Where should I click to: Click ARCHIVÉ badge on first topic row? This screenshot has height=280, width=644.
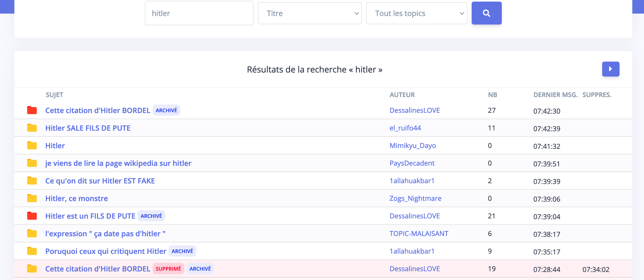point(166,110)
